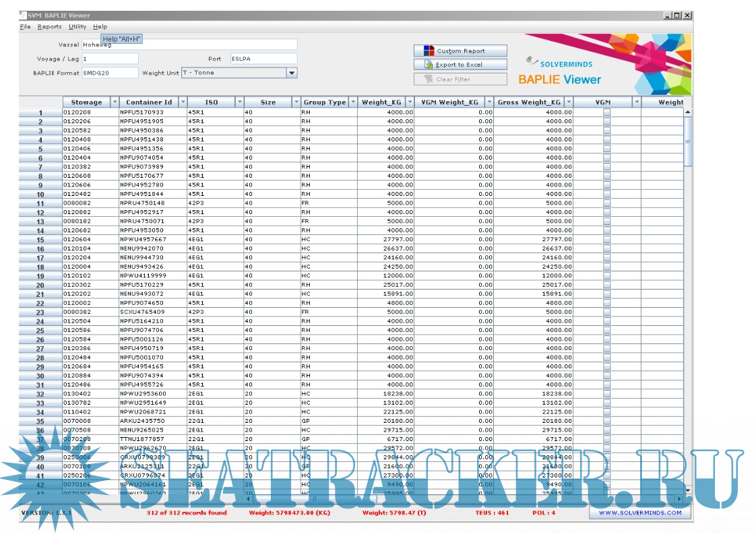This screenshot has height=534, width=756.
Task: Click the vertical scrollbar up arrow
Action: (687, 112)
